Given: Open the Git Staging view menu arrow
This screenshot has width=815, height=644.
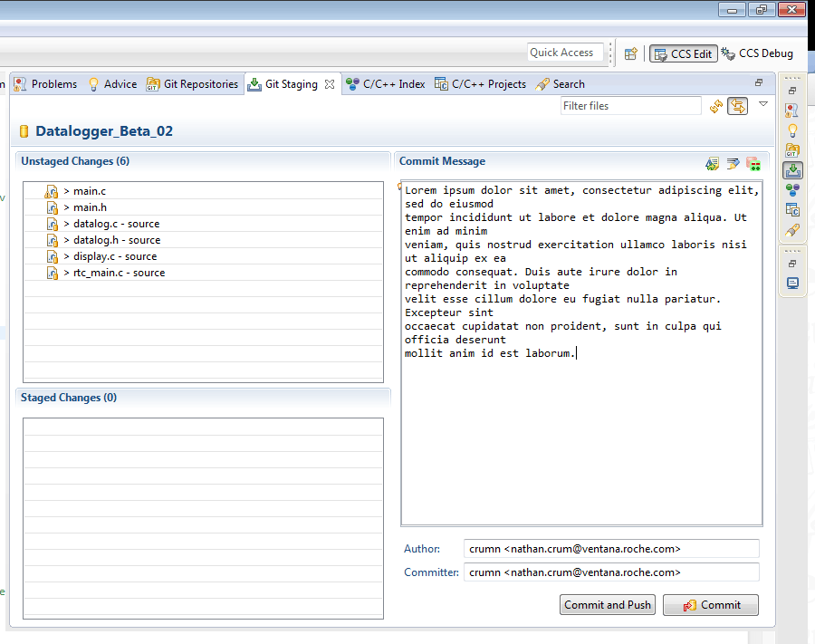Looking at the screenshot, I should pos(763,104).
